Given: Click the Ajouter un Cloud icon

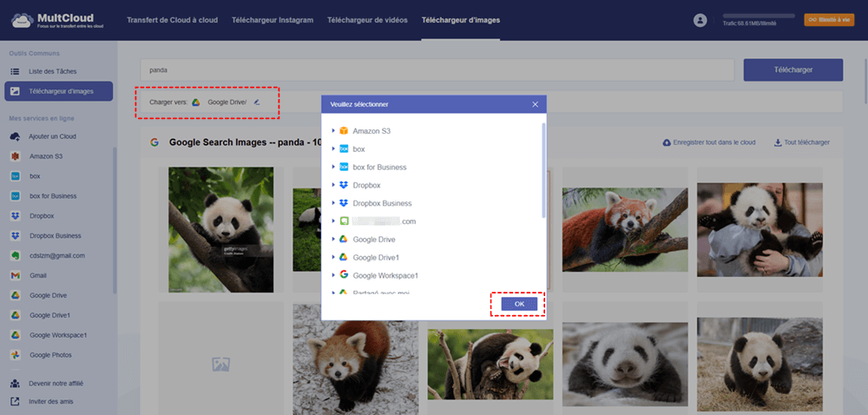Looking at the screenshot, I should coord(16,136).
